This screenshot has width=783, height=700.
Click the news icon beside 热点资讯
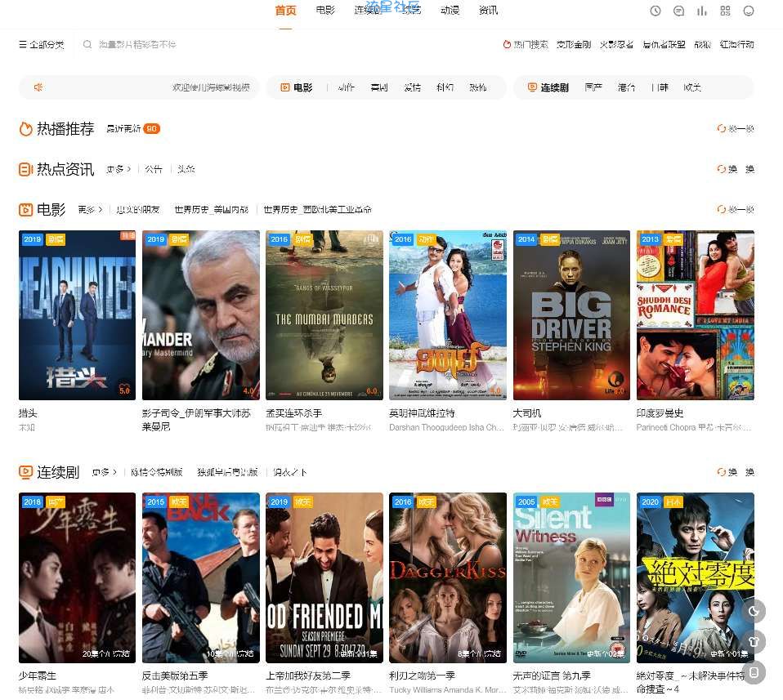[x=25, y=169]
